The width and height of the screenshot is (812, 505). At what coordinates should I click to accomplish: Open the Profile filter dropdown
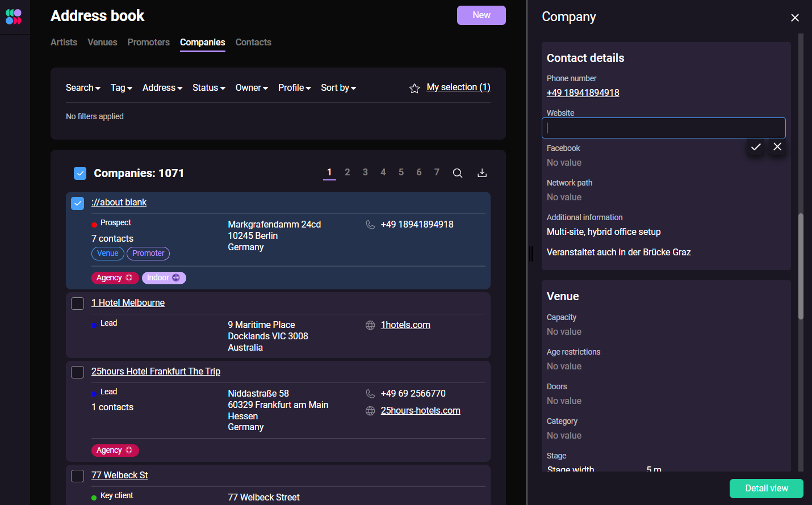tap(294, 87)
